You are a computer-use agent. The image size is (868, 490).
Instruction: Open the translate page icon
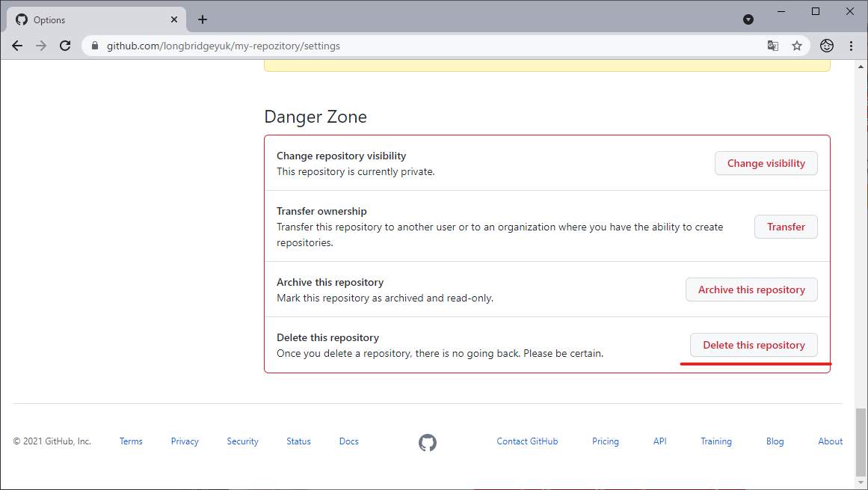773,46
